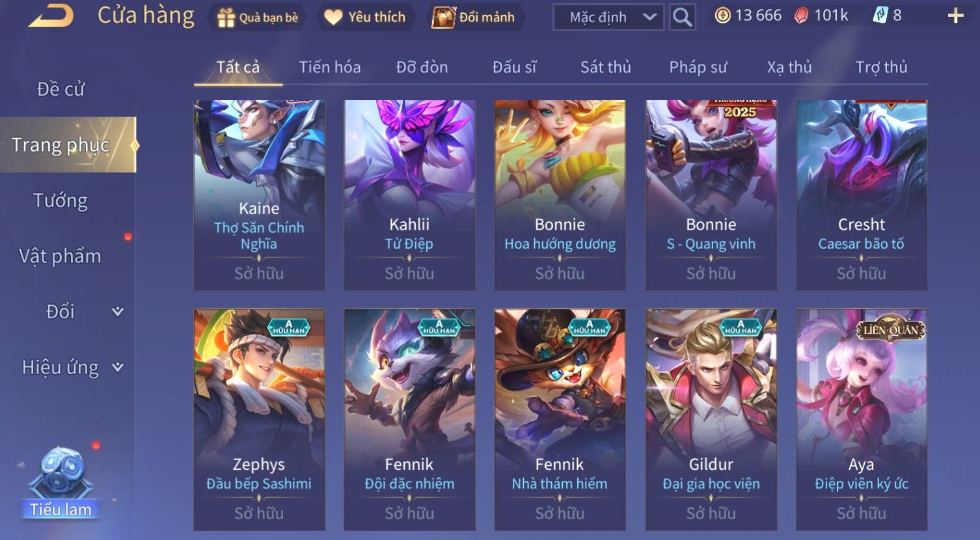Image resolution: width=980 pixels, height=540 pixels.
Task: Click the red gem currency icon
Action: pyautogui.click(x=801, y=16)
